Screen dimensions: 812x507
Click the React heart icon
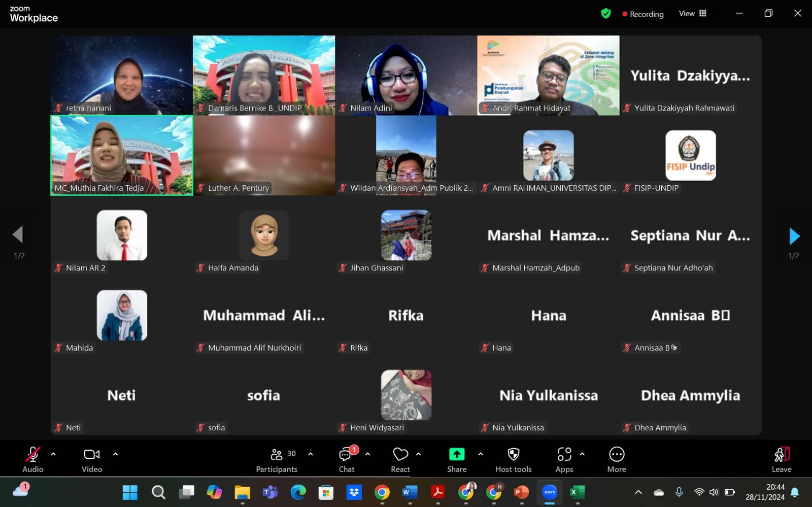click(x=400, y=454)
